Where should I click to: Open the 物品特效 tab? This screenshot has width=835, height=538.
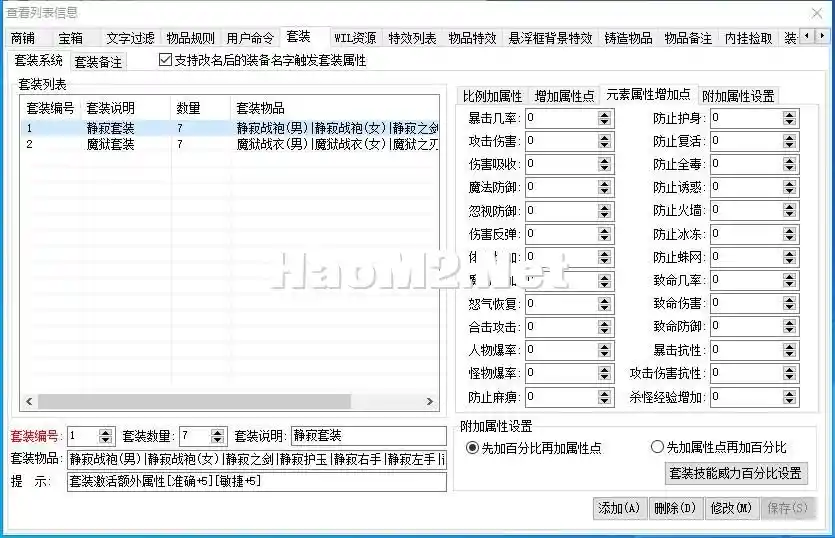coord(472,38)
